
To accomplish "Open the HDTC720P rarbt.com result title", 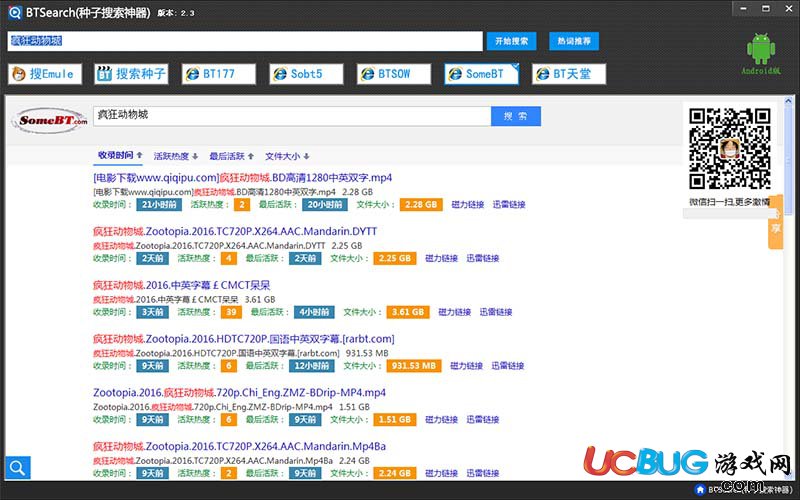I will 243,339.
